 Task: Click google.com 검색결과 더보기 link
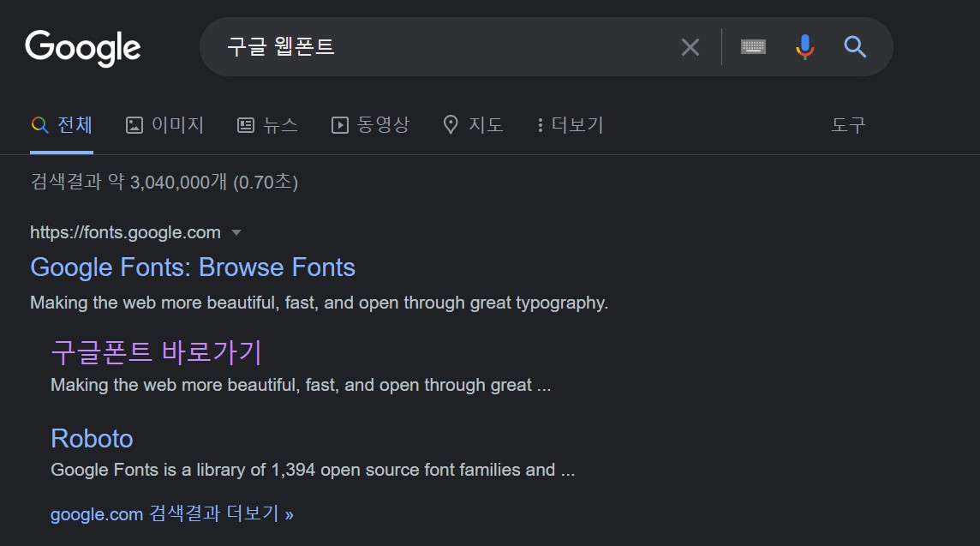[x=172, y=513]
